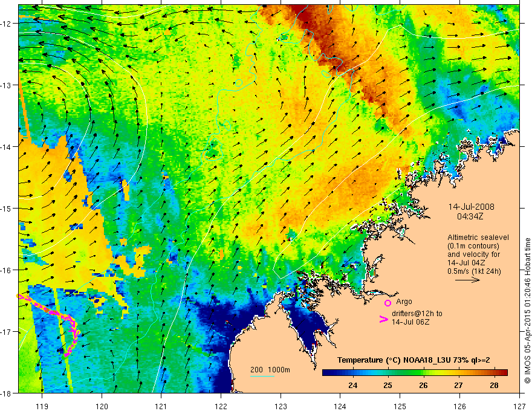
Task: Click the '200 1000m' bathymetry legend text
Action: tap(270, 370)
